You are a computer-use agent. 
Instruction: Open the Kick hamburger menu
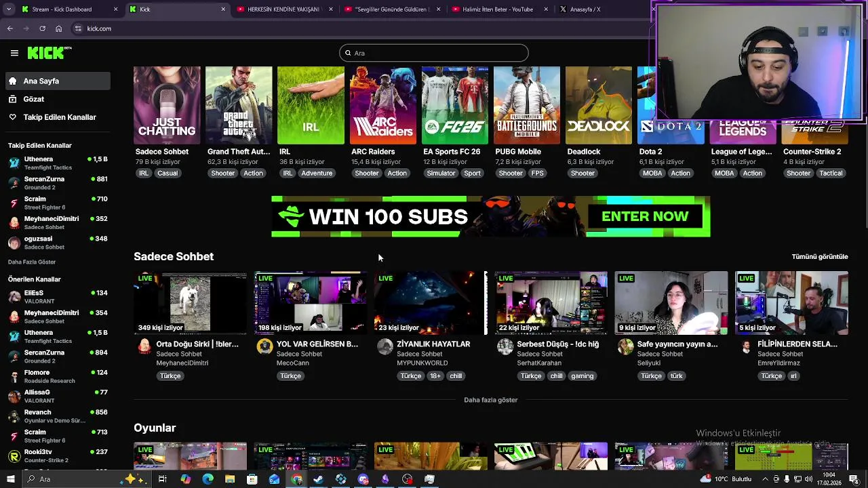[14, 53]
